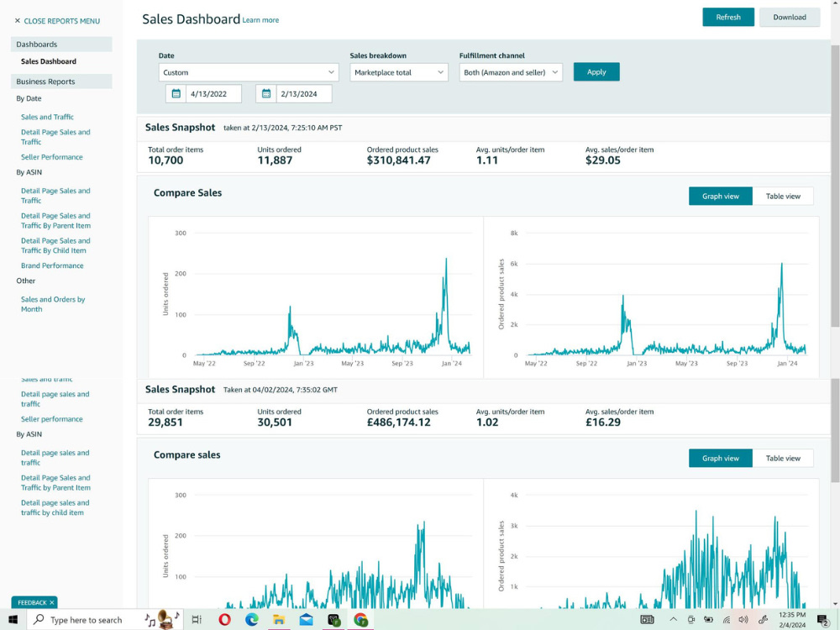
Task: Open the news widget icon in the system tray
Action: 647,619
